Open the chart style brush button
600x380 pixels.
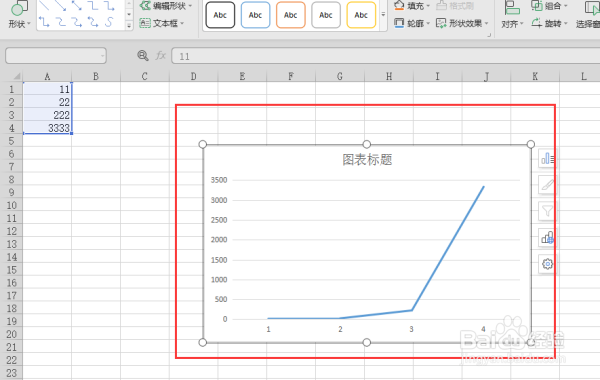pos(547,185)
